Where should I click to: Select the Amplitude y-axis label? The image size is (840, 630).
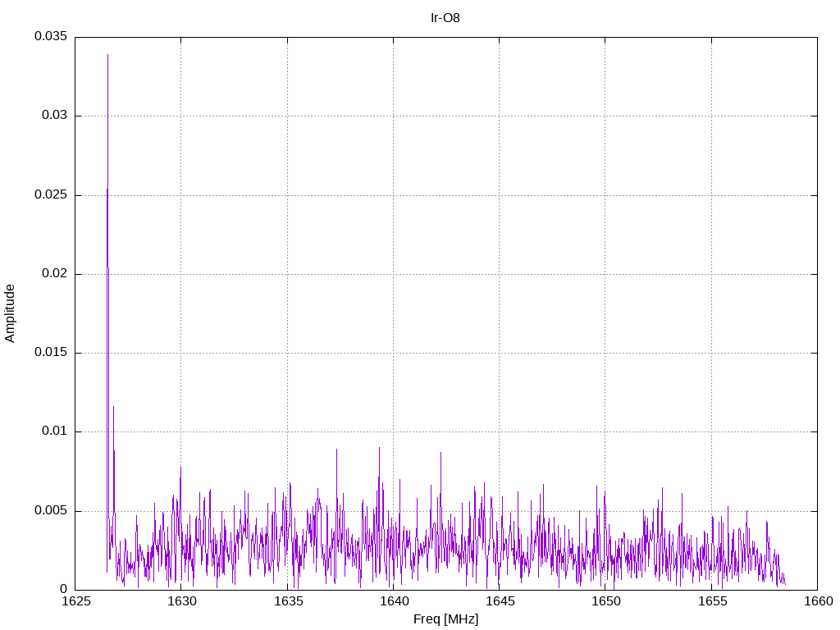(11, 313)
